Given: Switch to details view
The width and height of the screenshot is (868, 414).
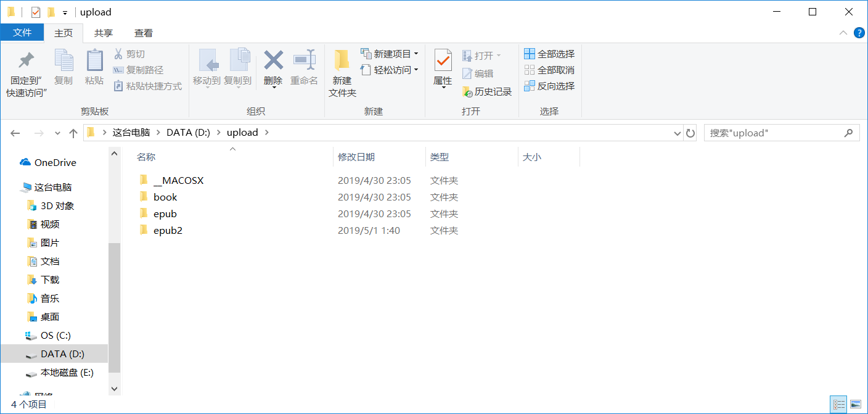Looking at the screenshot, I should (838, 403).
